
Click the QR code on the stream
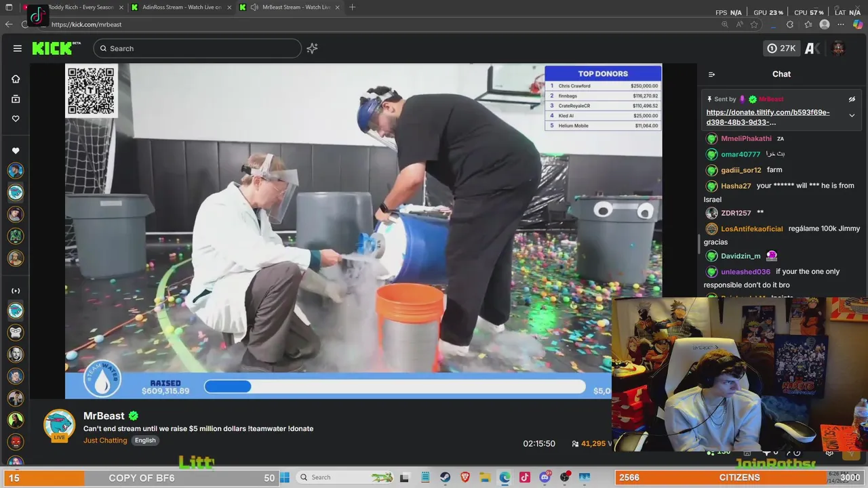92,91
